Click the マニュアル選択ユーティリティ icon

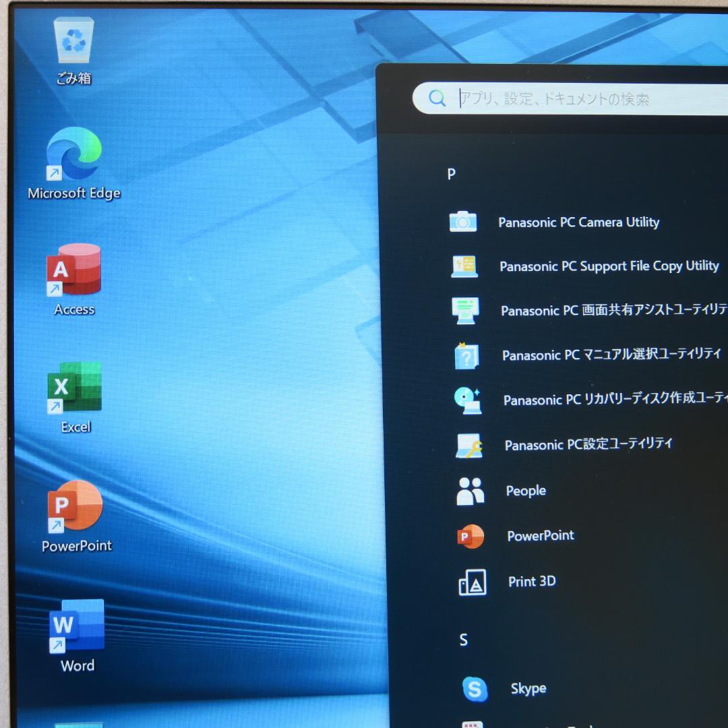click(466, 356)
